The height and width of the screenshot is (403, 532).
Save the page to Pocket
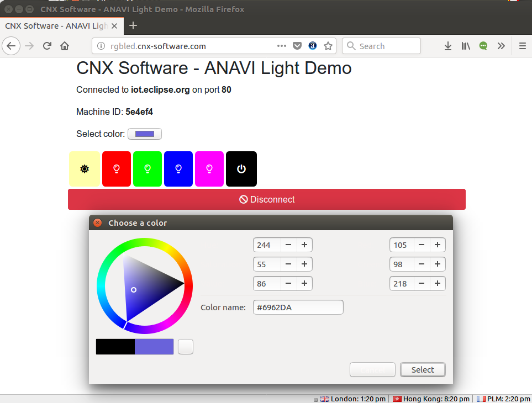(x=297, y=46)
